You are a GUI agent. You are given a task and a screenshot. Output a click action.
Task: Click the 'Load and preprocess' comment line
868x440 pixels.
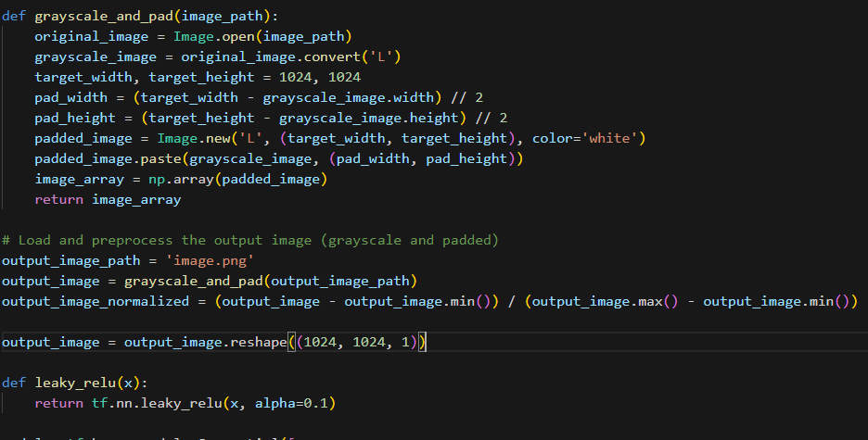coord(250,240)
